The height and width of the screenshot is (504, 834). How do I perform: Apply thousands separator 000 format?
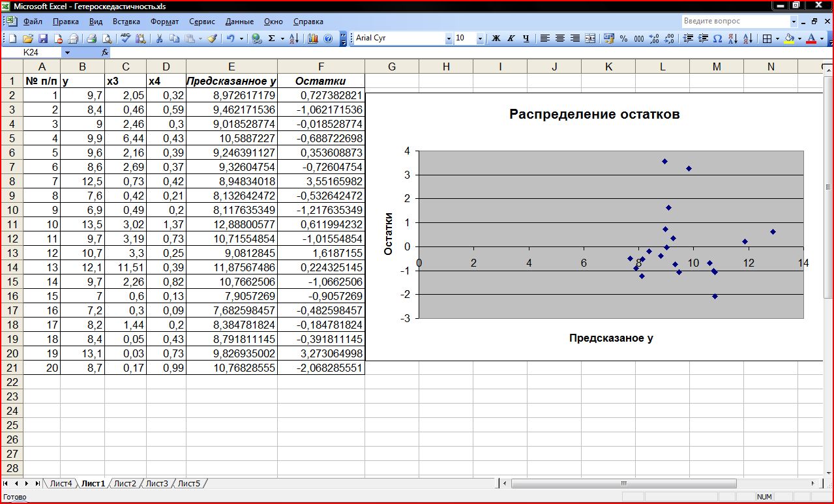pyautogui.click(x=639, y=38)
